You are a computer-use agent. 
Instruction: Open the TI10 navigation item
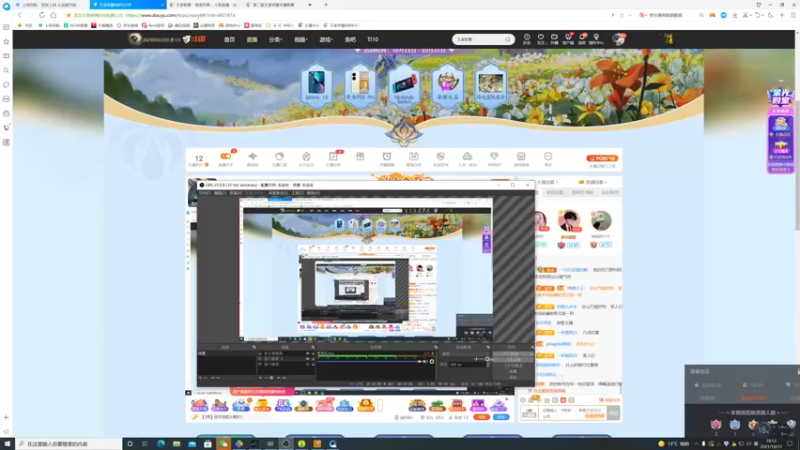pyautogui.click(x=372, y=39)
